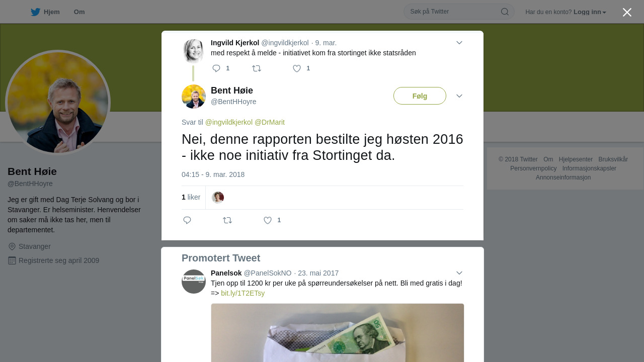Expand options chevron next to Følg button
Screen dimensions: 644x362
(x=459, y=96)
